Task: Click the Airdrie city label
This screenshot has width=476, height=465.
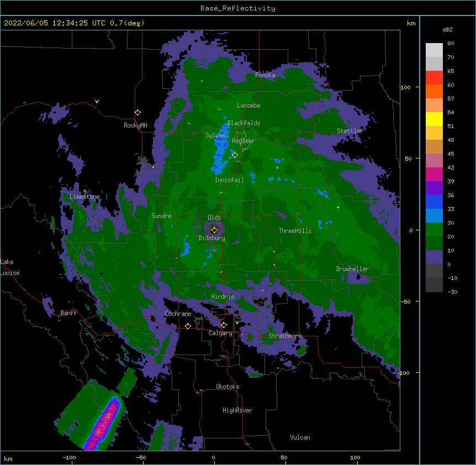Action: point(223,297)
